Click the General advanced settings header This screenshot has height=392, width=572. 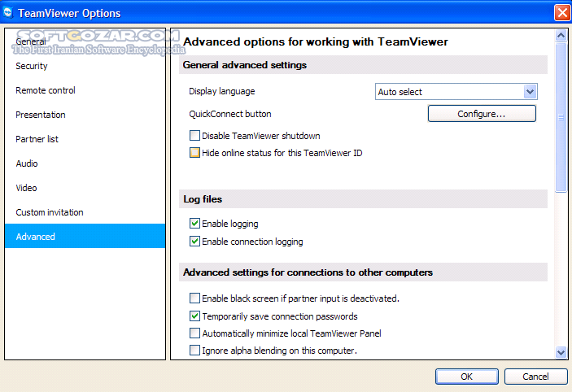tap(363, 65)
